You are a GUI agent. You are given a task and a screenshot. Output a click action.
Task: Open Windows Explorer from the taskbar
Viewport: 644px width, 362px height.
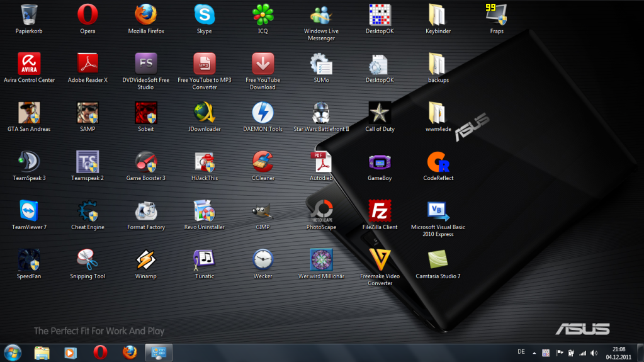tap(42, 353)
